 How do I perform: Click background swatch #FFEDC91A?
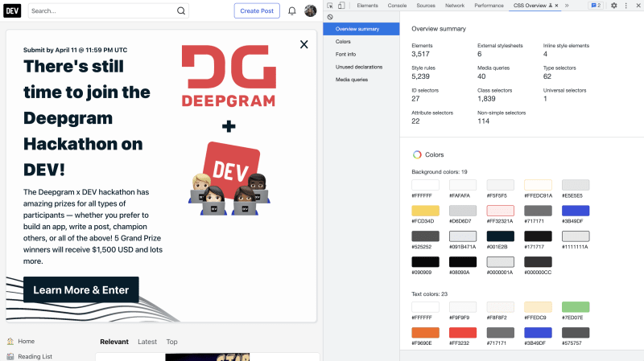(538, 185)
